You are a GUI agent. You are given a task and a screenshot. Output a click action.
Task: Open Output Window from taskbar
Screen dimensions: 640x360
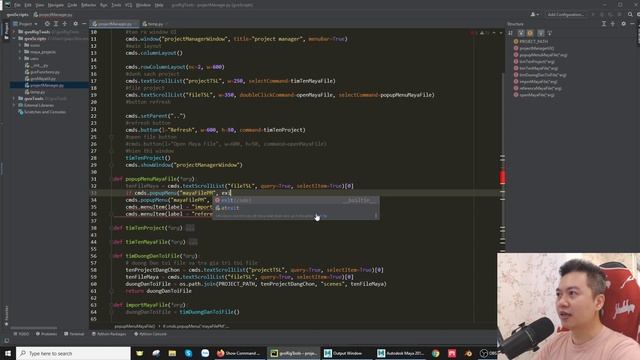(347, 353)
